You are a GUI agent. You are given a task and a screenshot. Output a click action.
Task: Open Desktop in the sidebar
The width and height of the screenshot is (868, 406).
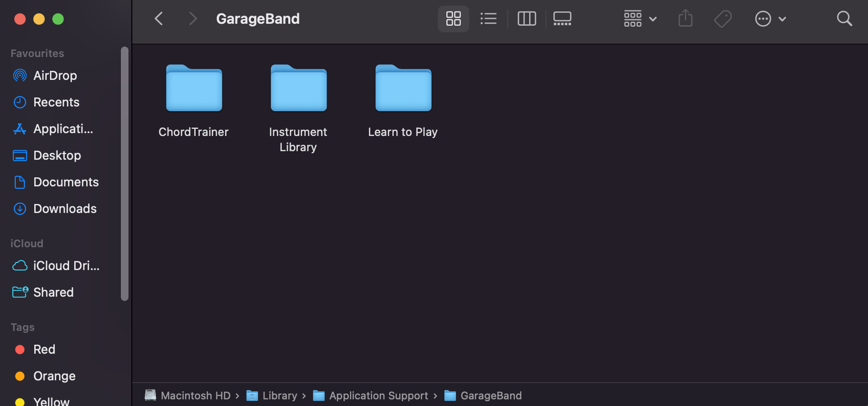coord(57,155)
